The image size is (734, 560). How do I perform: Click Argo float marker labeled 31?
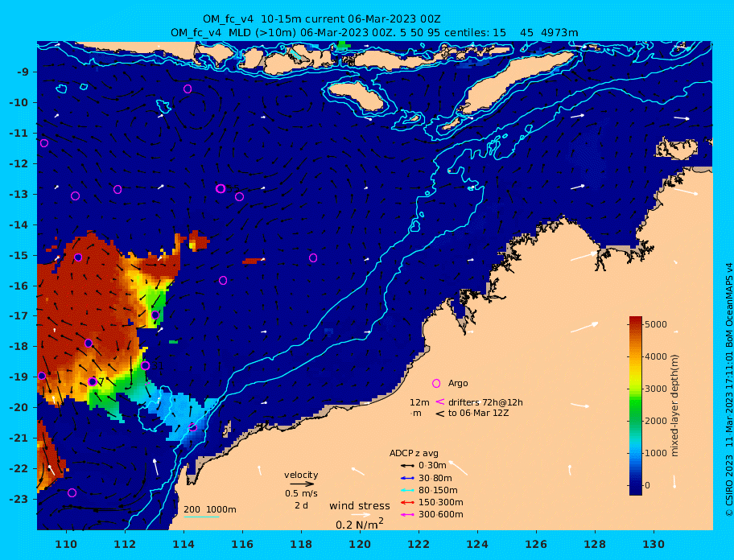click(146, 366)
